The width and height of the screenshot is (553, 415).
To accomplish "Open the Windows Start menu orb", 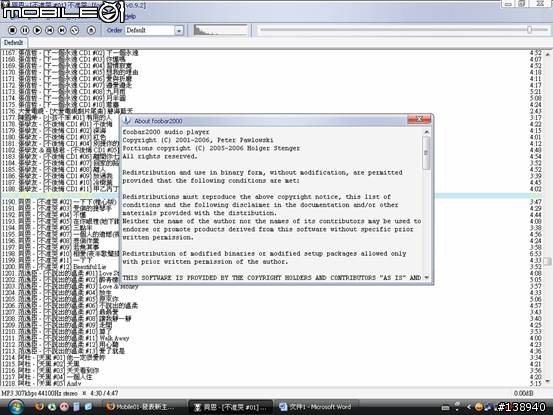I will point(15,407).
